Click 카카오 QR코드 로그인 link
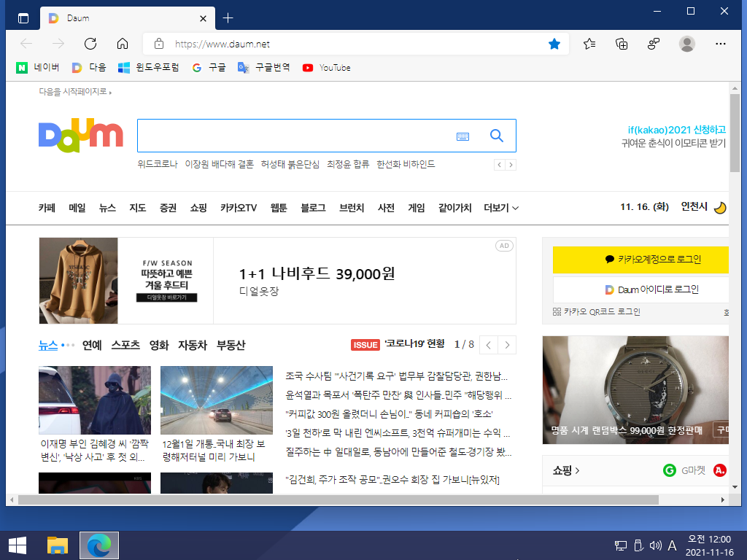747x560 pixels. pyautogui.click(x=597, y=312)
